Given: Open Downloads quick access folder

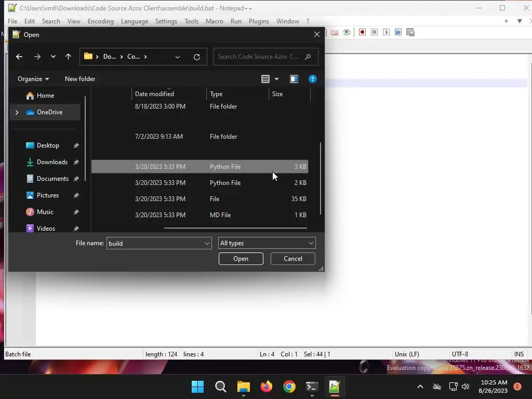Looking at the screenshot, I should point(52,162).
